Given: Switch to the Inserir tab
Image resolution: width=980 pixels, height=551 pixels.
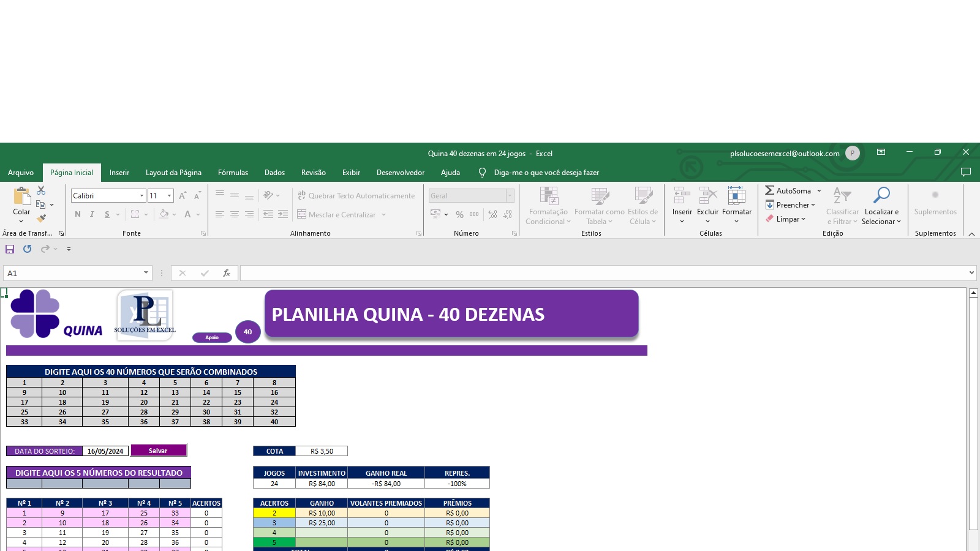Looking at the screenshot, I should (x=119, y=173).
